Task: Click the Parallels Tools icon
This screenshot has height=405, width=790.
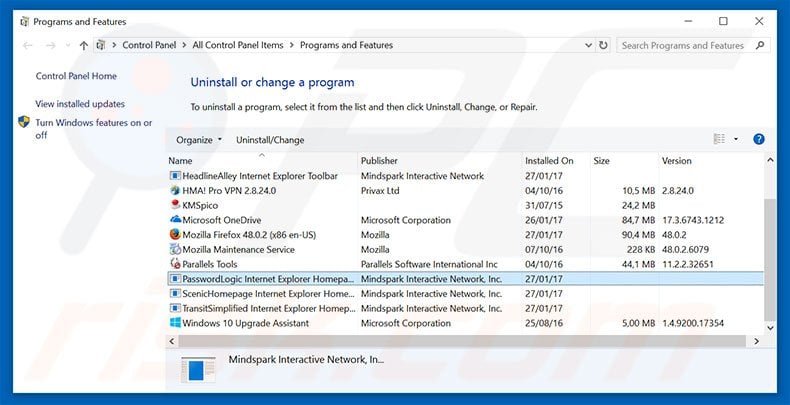Action: click(175, 263)
